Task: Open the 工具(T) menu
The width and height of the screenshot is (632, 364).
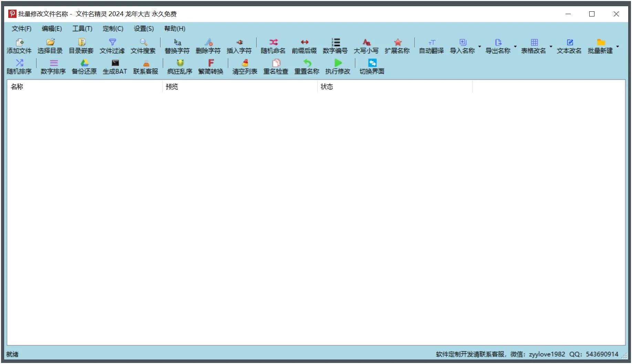Action: 82,29
